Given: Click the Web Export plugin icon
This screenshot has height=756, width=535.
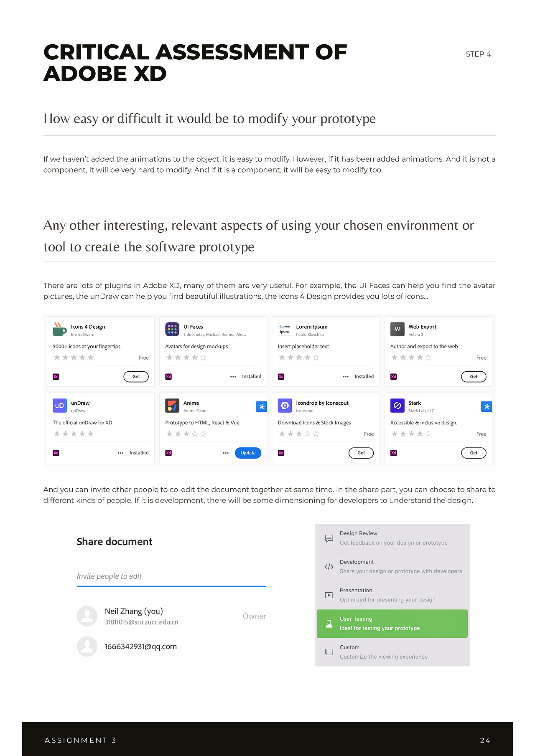Looking at the screenshot, I should pos(397,329).
